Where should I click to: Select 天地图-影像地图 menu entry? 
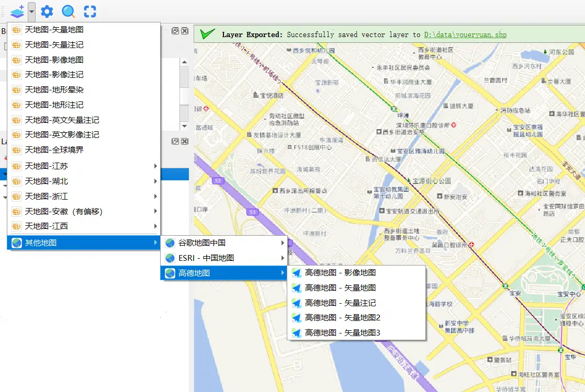coord(84,60)
